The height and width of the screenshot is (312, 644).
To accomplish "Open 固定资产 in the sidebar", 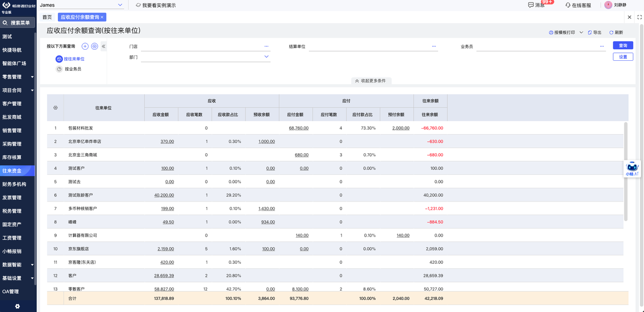I will pyautogui.click(x=12, y=224).
